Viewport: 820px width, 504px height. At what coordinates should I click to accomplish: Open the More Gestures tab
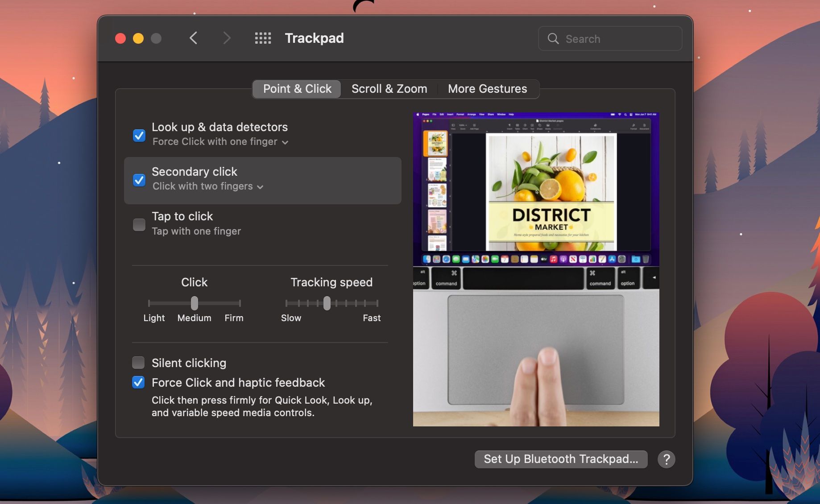point(487,89)
